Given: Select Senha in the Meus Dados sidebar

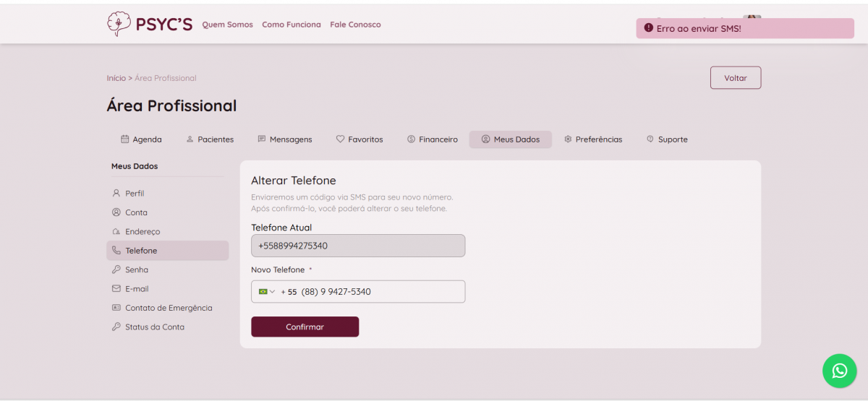Looking at the screenshot, I should tap(136, 270).
